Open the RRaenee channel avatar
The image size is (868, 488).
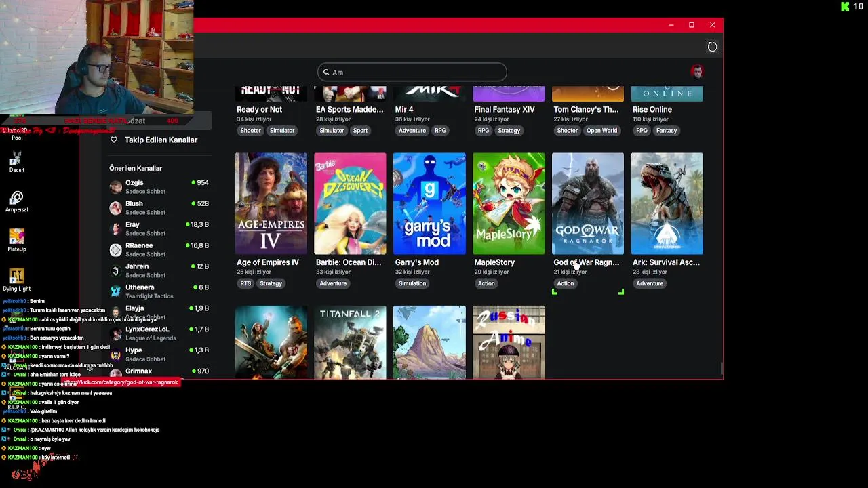(115, 249)
